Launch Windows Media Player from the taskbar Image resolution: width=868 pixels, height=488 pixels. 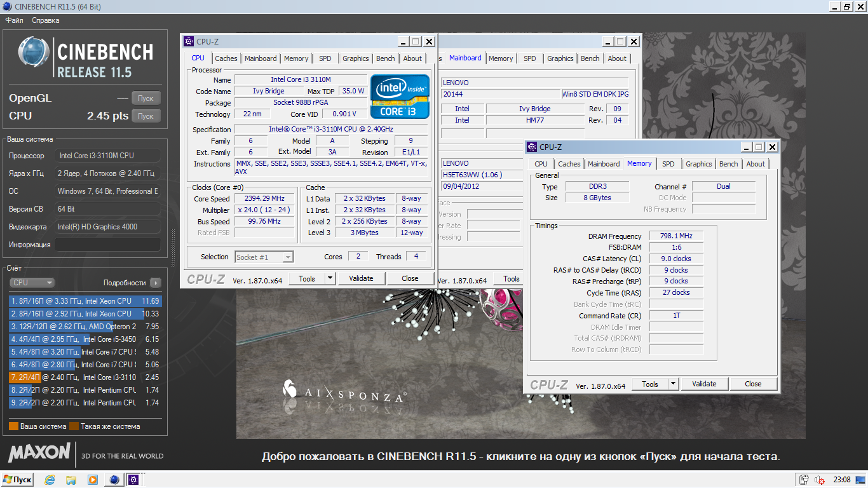point(93,480)
